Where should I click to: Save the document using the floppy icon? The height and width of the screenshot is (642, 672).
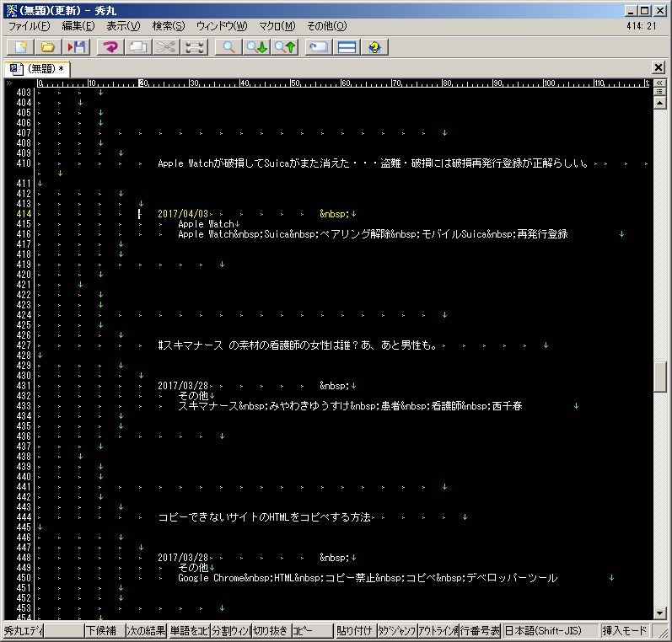[x=76, y=47]
